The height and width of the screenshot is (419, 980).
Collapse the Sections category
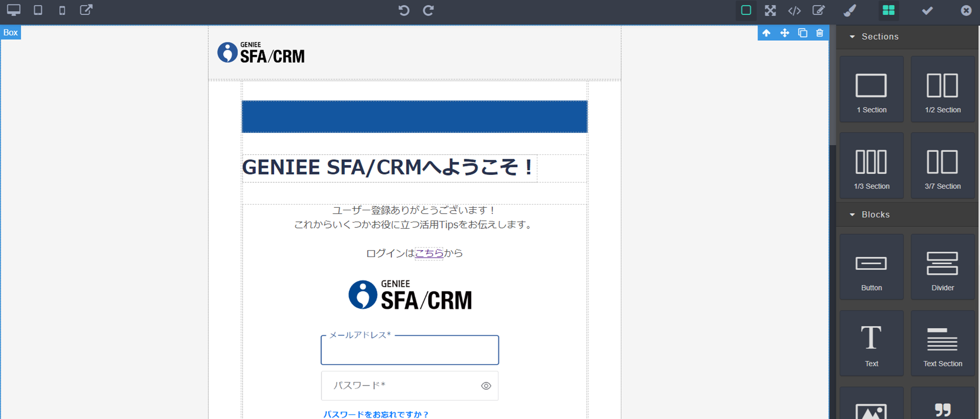(907, 37)
